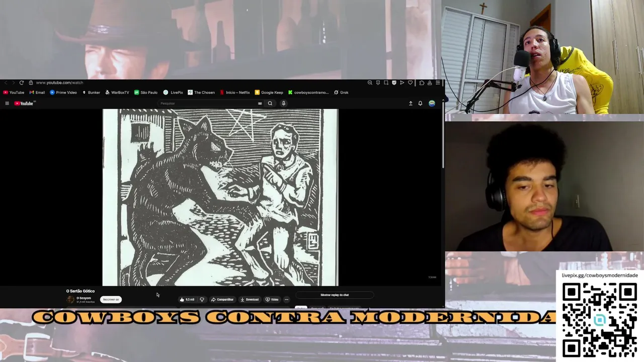Open the YouTube account avatar menu
The height and width of the screenshot is (362, 644).
click(432, 104)
